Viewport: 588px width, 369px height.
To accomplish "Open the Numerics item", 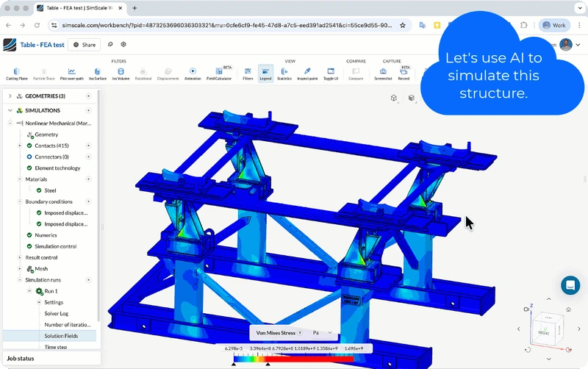I will tap(46, 235).
